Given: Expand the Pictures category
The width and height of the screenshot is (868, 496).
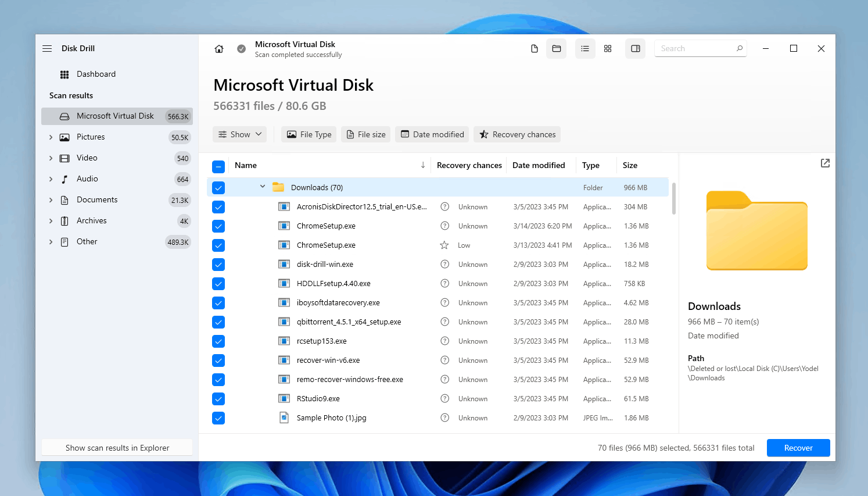Looking at the screenshot, I should click(x=51, y=137).
